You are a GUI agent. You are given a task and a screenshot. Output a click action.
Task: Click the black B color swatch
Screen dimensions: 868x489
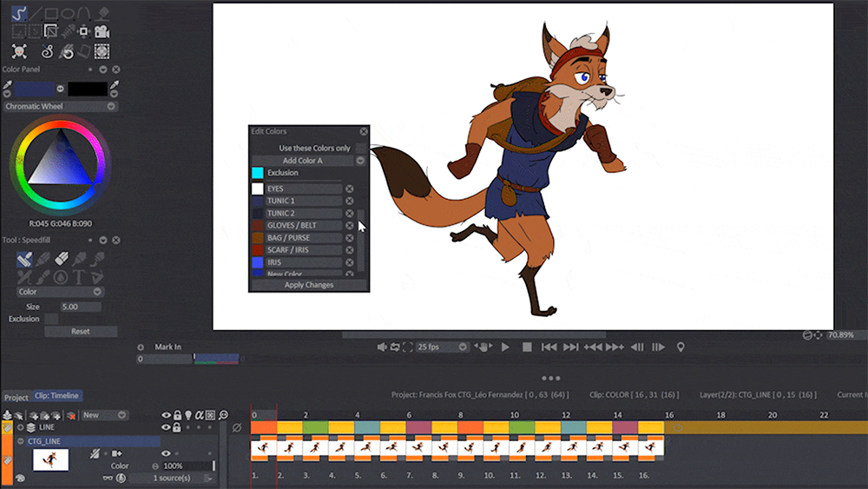coord(88,89)
